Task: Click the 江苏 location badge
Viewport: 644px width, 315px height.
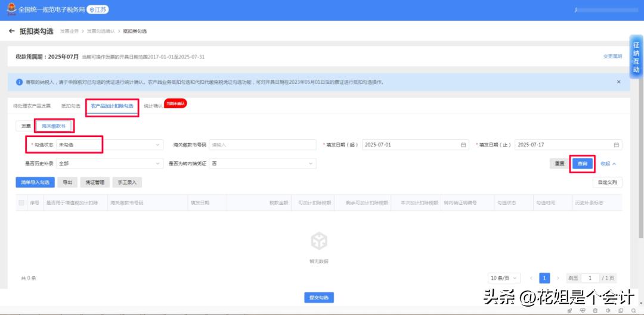Action: pyautogui.click(x=98, y=10)
